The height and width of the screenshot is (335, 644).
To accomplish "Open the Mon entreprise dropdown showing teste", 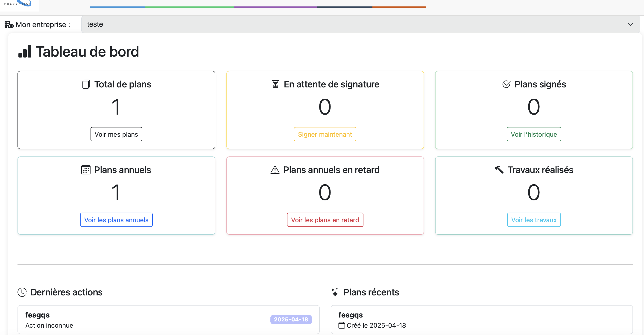I will [360, 24].
